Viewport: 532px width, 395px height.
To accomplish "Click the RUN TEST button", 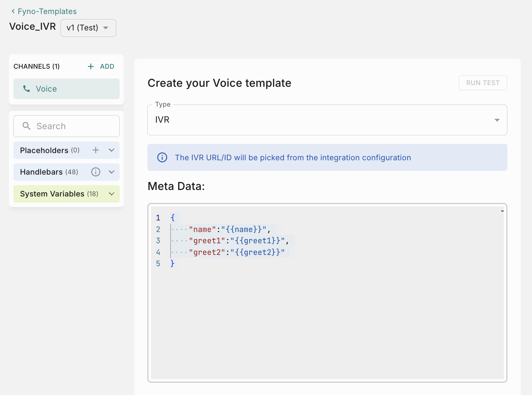I will (482, 83).
